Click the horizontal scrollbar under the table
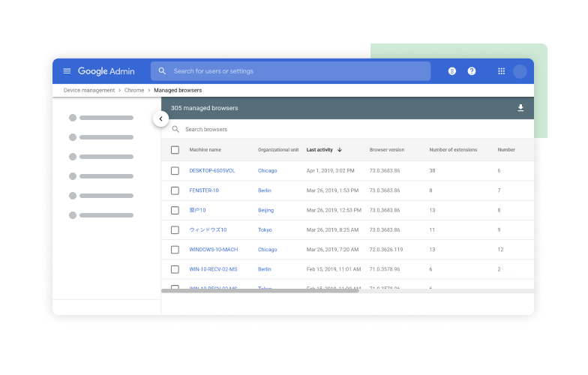588x375 pixels. (x=259, y=291)
